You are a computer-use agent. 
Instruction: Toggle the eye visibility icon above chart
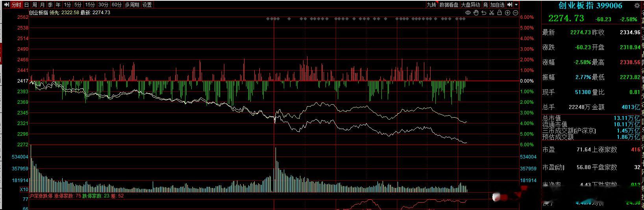pos(468,13)
